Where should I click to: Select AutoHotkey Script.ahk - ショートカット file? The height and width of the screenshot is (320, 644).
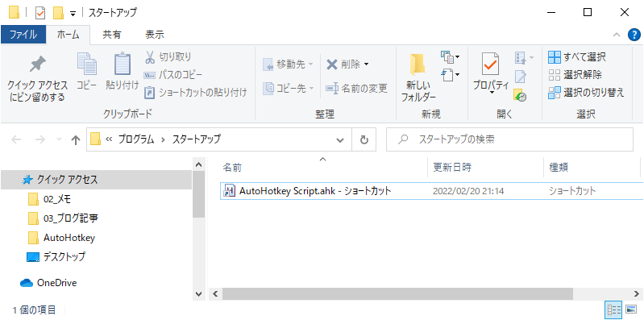coord(315,190)
